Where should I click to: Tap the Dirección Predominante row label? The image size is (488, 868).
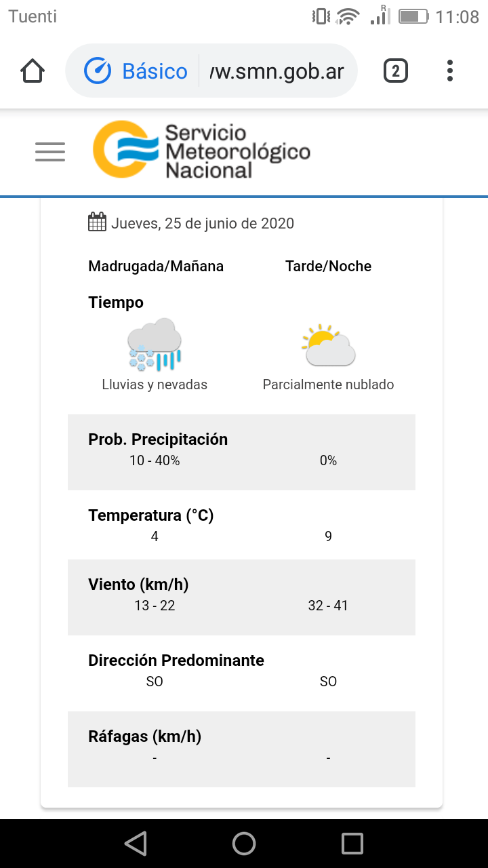(x=176, y=660)
